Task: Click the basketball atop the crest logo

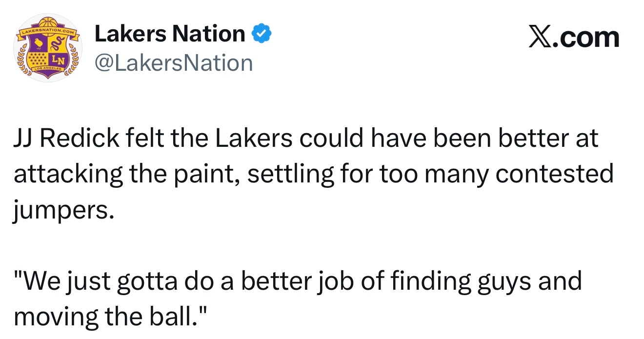Action: click(47, 22)
